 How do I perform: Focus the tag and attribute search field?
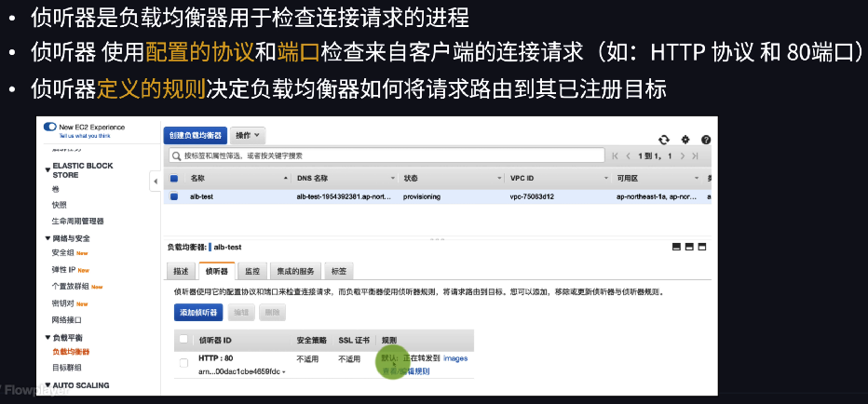pos(387,156)
